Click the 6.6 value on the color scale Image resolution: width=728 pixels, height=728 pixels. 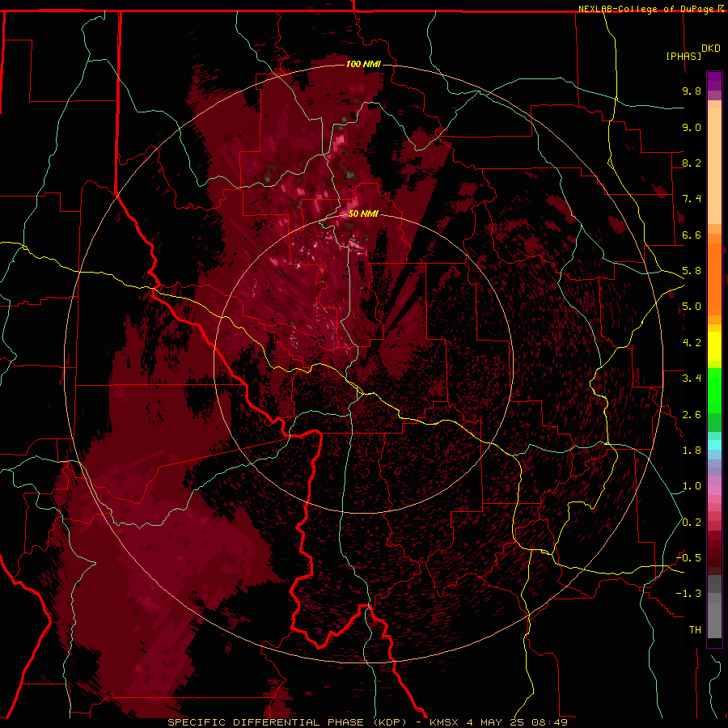coord(692,235)
